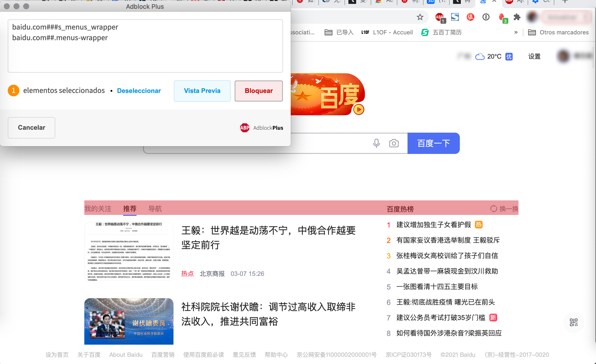Cancel the Adblock Plus dialog
Screen dimensions: 596x364
tap(31, 128)
